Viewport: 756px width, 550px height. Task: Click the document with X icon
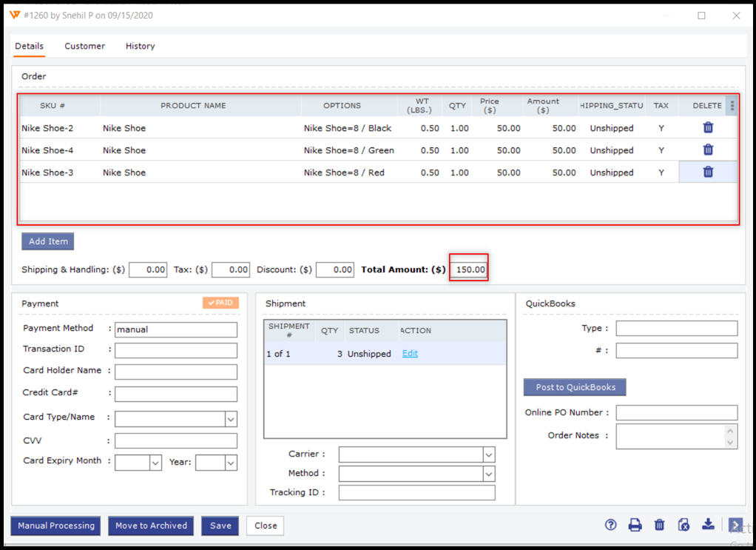tap(684, 525)
